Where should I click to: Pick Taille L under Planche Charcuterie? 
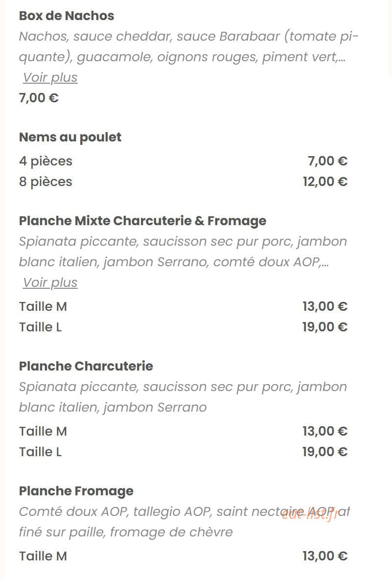[183, 452]
